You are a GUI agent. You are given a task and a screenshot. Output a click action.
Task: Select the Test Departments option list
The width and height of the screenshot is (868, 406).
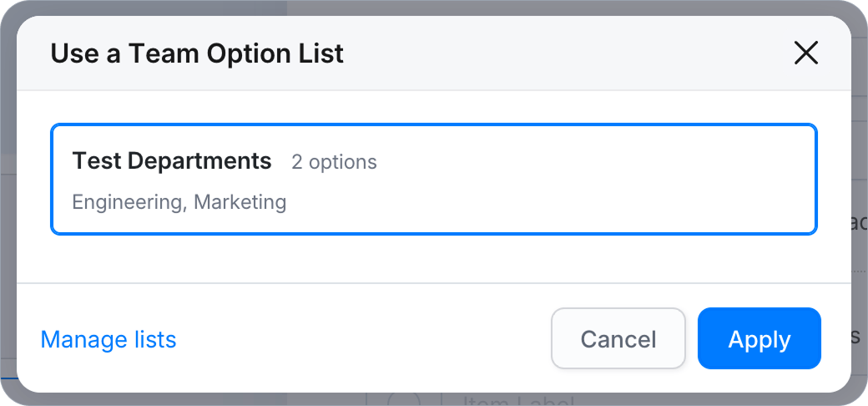(x=434, y=179)
